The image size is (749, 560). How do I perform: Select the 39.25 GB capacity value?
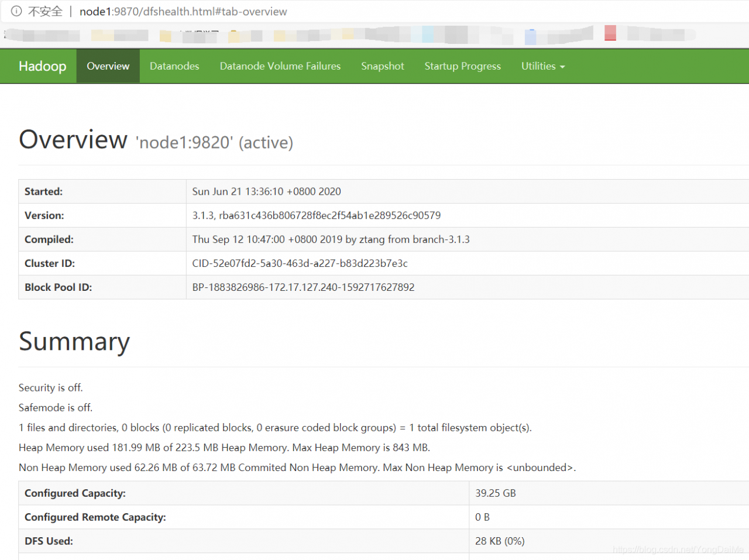click(x=496, y=493)
